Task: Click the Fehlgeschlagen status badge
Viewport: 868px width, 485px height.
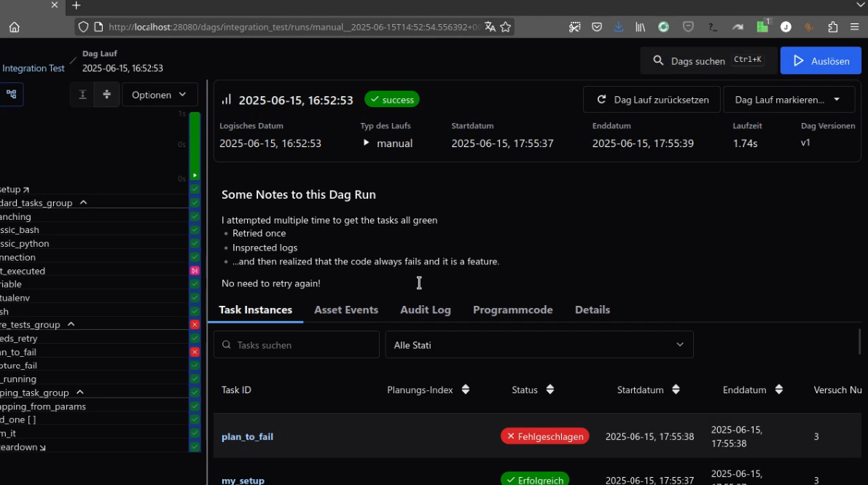Action: pyautogui.click(x=544, y=436)
